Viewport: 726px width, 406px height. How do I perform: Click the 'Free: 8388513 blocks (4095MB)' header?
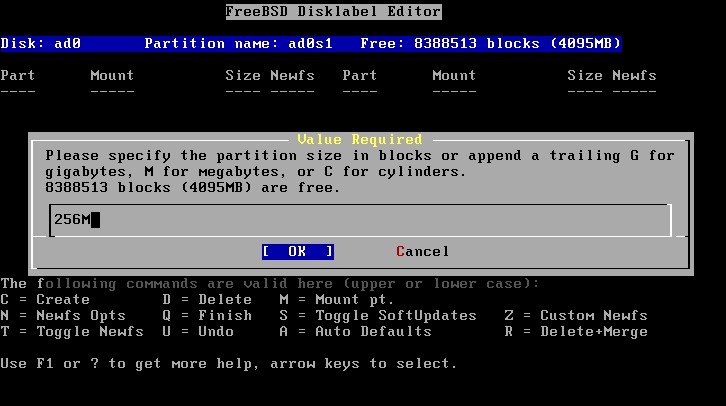(x=490, y=44)
